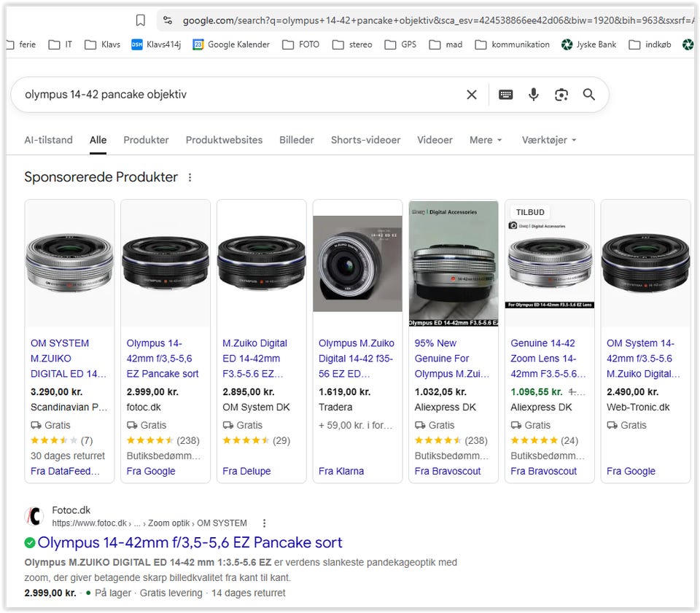Click Fra Google under the fotoc.dk product
Image resolution: width=700 pixels, height=613 pixels.
click(x=151, y=471)
